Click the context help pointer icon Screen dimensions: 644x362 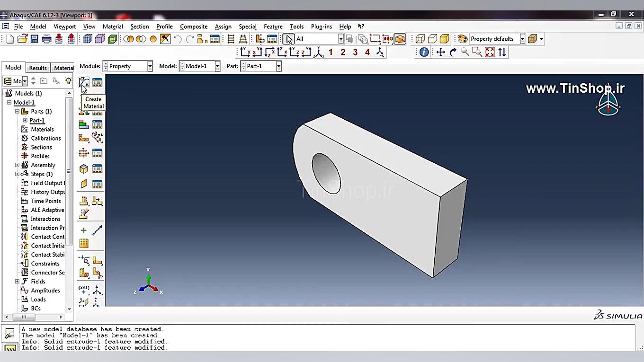[x=361, y=26]
